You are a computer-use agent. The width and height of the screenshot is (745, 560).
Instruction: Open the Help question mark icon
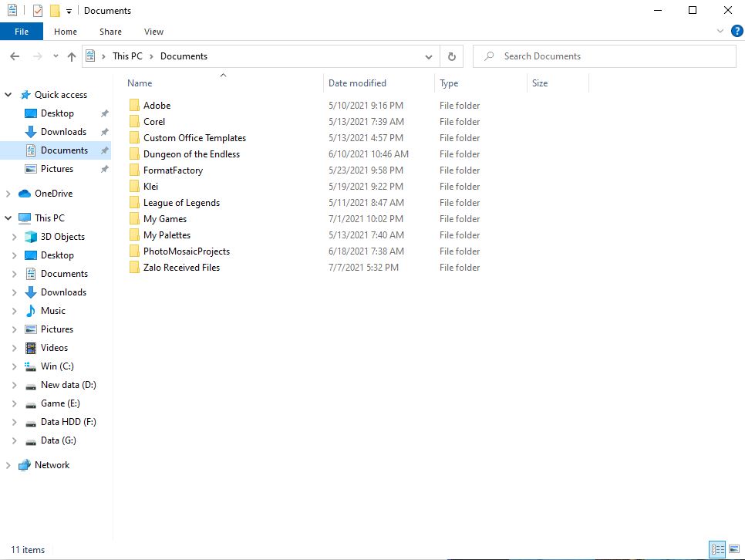(736, 32)
